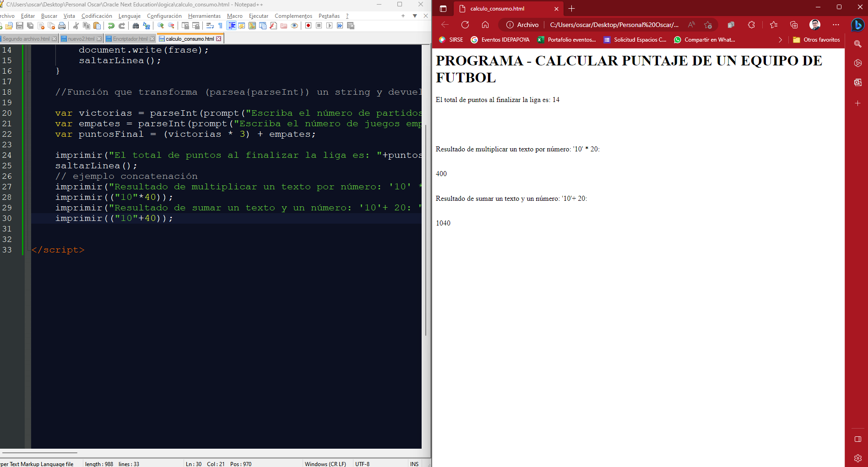Open the Codificación menu

coord(97,16)
